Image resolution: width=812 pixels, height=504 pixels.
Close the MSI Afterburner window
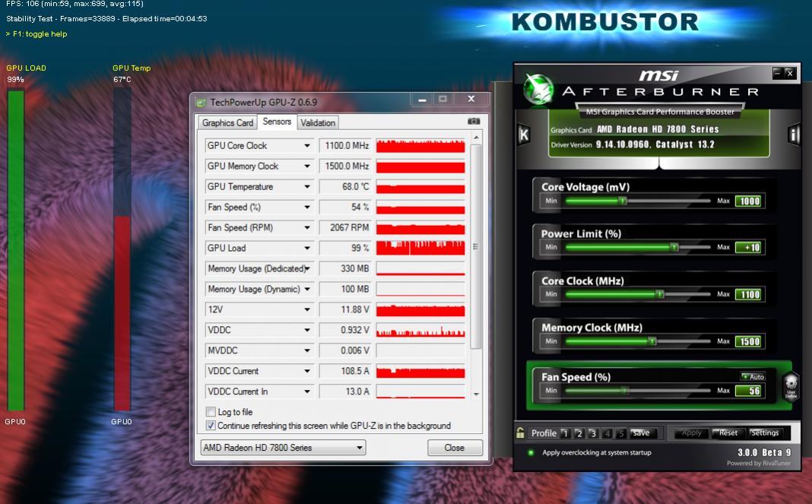click(x=789, y=73)
